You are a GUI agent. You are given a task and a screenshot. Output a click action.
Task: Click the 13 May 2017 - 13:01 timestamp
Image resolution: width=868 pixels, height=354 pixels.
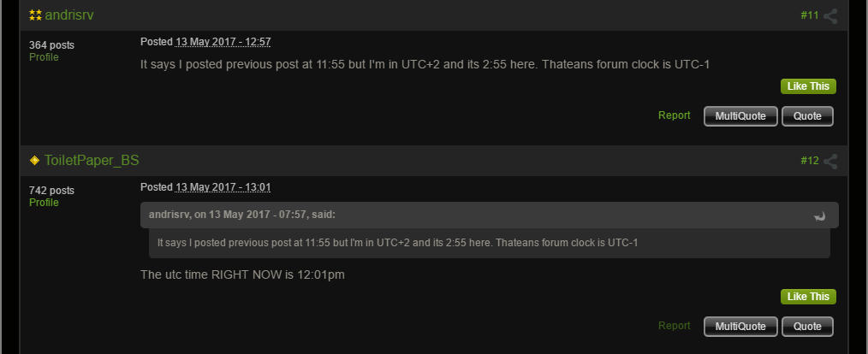[x=223, y=187]
